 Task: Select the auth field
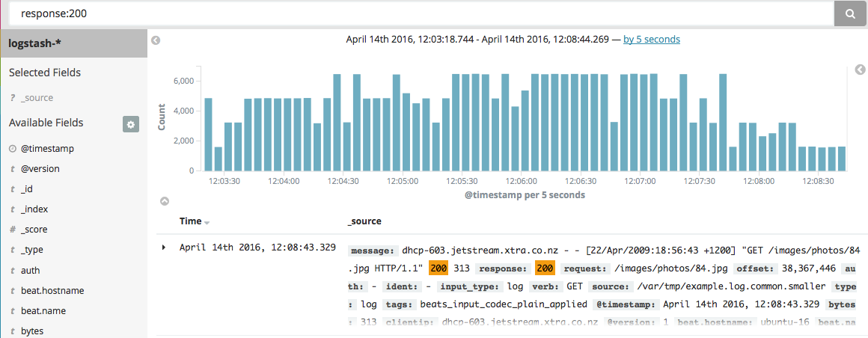(31, 271)
